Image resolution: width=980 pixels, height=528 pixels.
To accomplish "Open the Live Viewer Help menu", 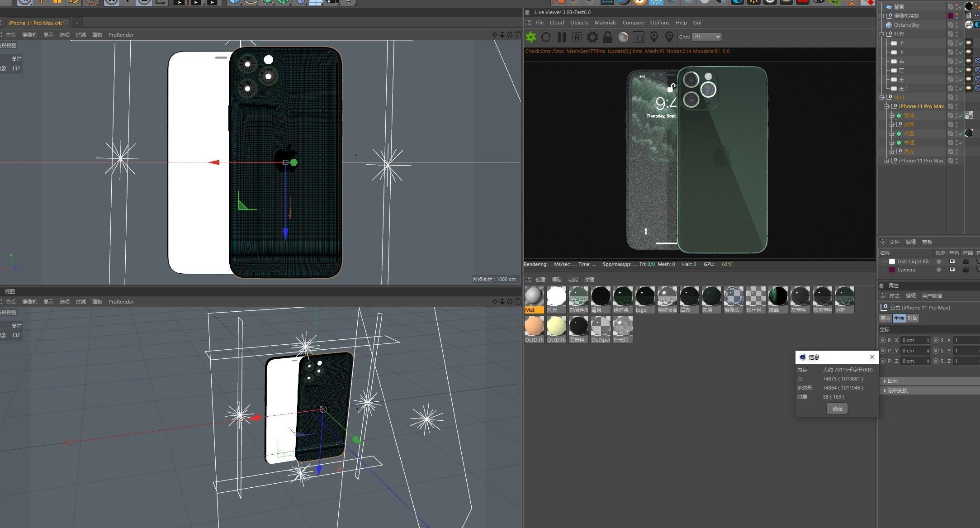I will pyautogui.click(x=681, y=23).
